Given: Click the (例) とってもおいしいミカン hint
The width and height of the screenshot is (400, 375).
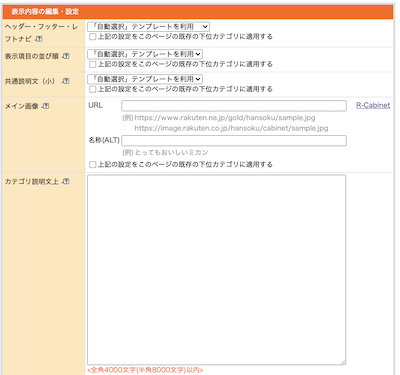Looking at the screenshot, I should click(x=165, y=152).
